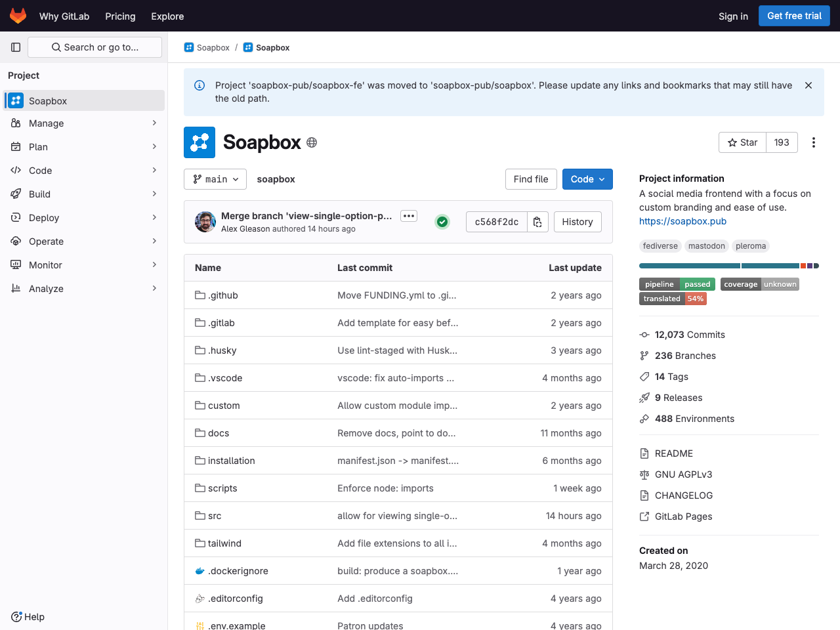
Task: Open https://soapbox.pub link
Action: (x=682, y=221)
